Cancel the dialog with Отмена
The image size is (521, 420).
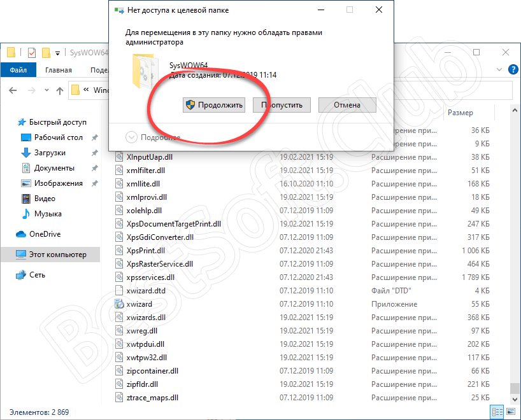[346, 105]
